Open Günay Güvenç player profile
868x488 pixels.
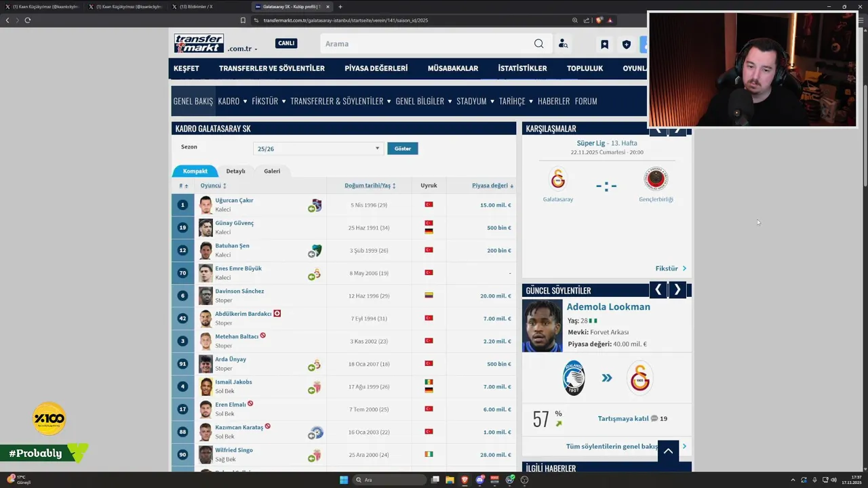234,223
